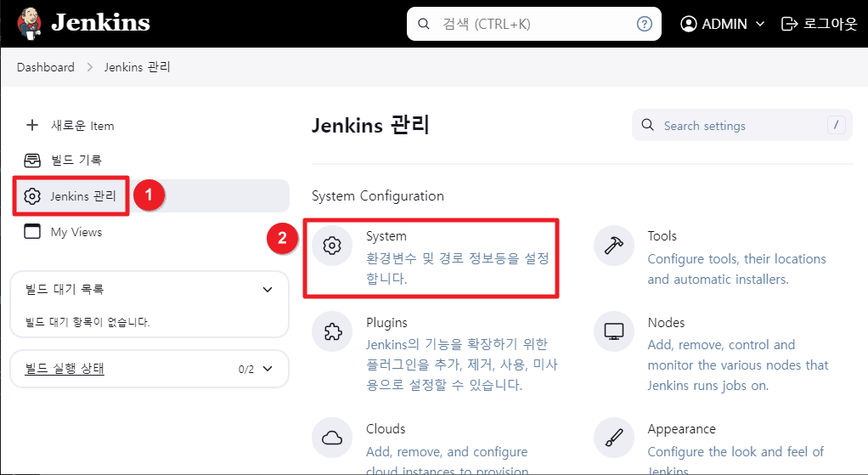Click the breadcrumb chevron after Dashboard

pyautogui.click(x=90, y=67)
